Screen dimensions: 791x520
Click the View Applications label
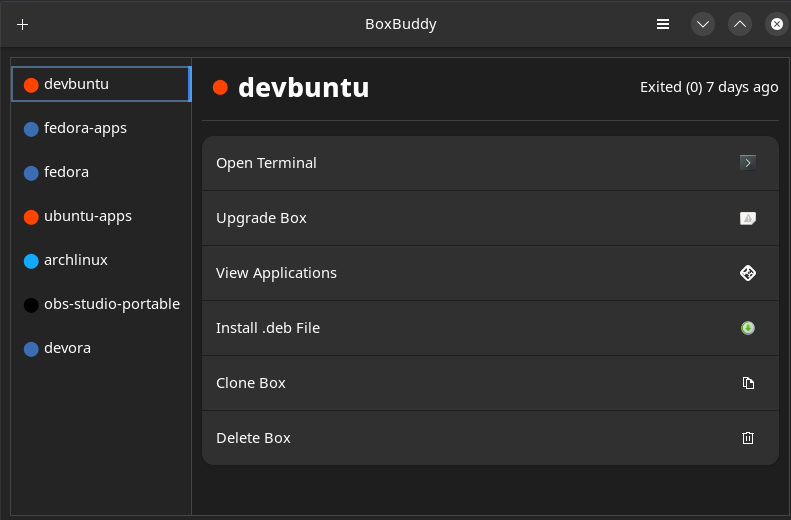point(276,273)
